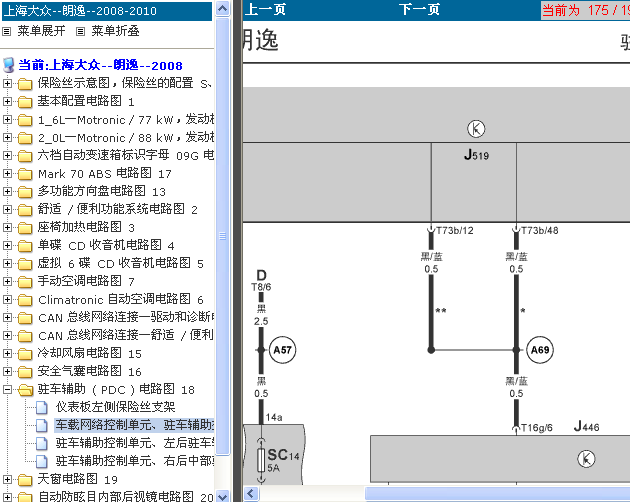Expand the 多功能方向盘电路图 13 node

(x=7, y=191)
